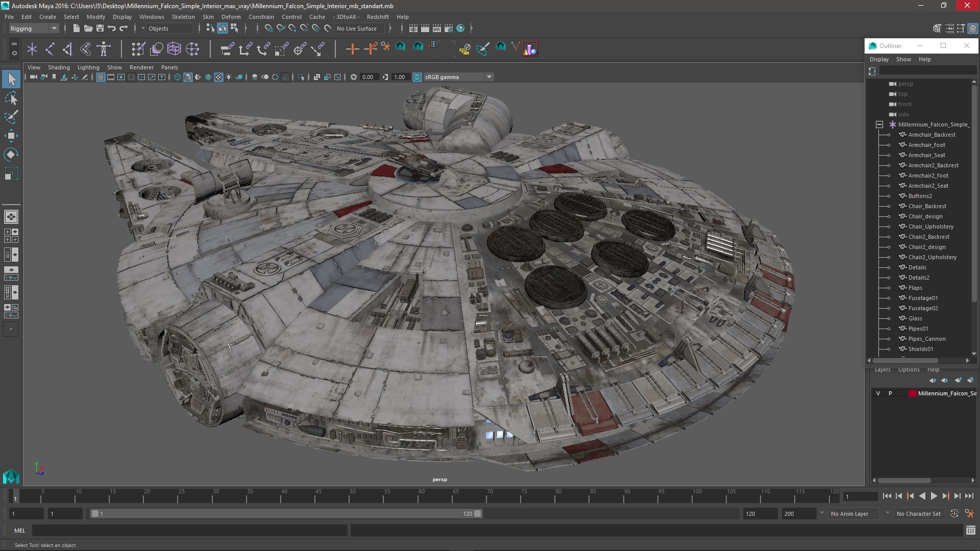Click frame 60 on the timeline
Viewport: 980px width, 551px height.
422,496
